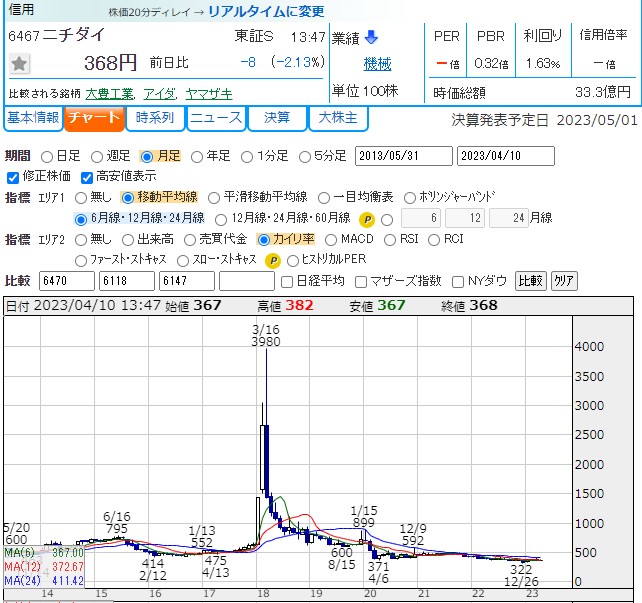The height and width of the screenshot is (603, 642).
Task: Click the 3/16 3980 peak label on chart
Action: tap(266, 336)
